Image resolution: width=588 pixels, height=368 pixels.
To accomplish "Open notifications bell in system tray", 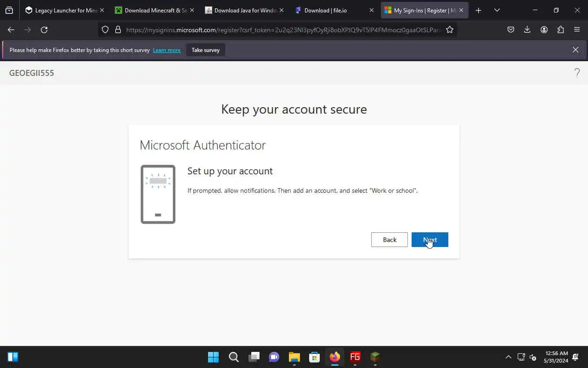I will (x=575, y=357).
